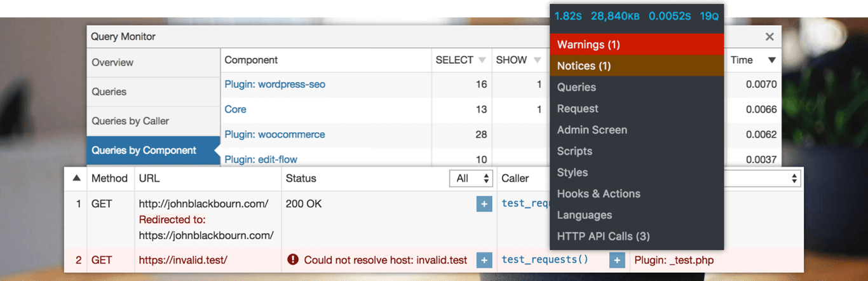
Task: Sort by the SELECT column arrow
Action: (482, 60)
